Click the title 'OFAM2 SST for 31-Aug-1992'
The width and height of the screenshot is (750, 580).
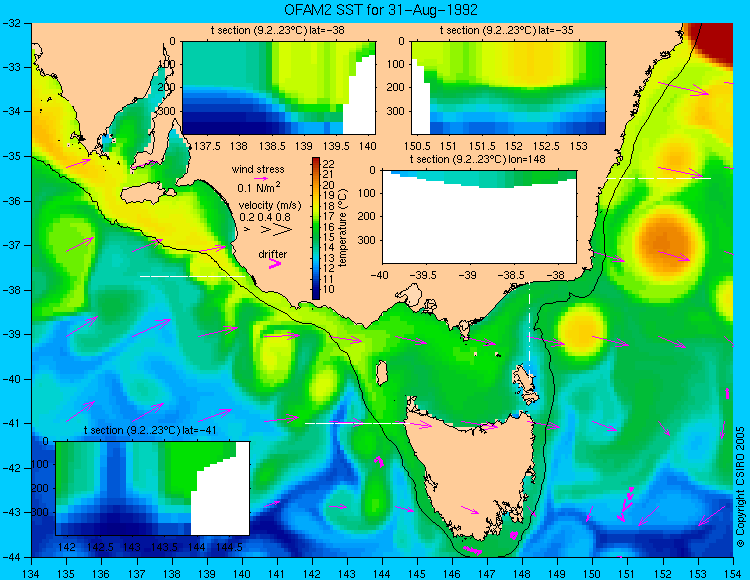click(381, 10)
